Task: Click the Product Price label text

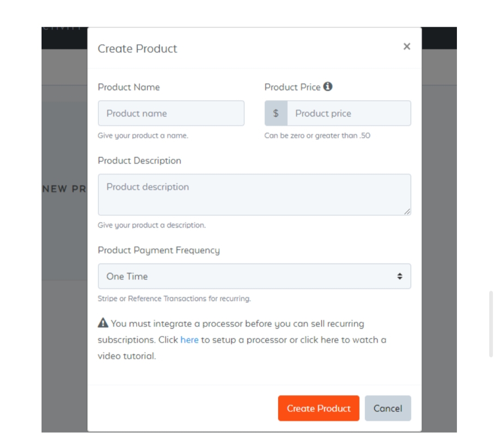Action: (292, 87)
